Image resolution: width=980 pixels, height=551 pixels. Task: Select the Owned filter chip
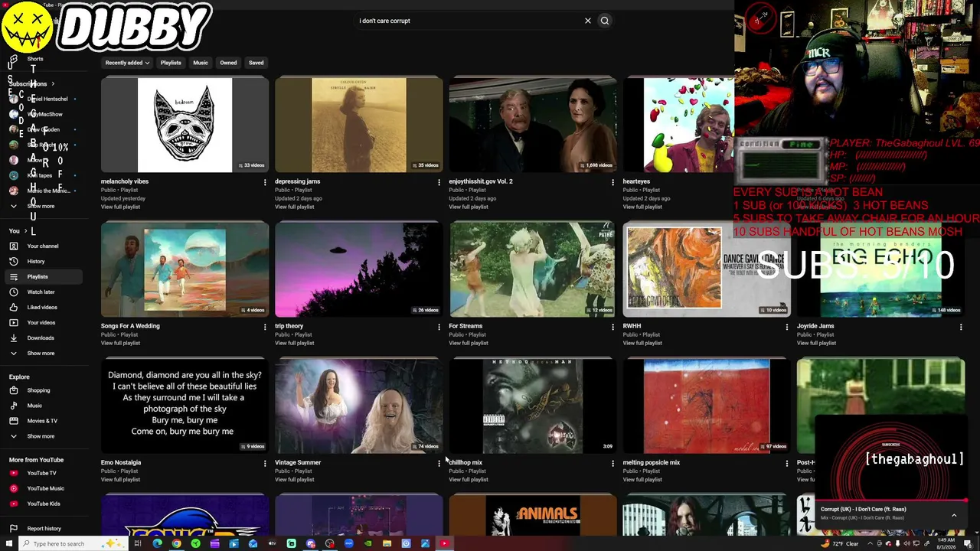(x=228, y=63)
